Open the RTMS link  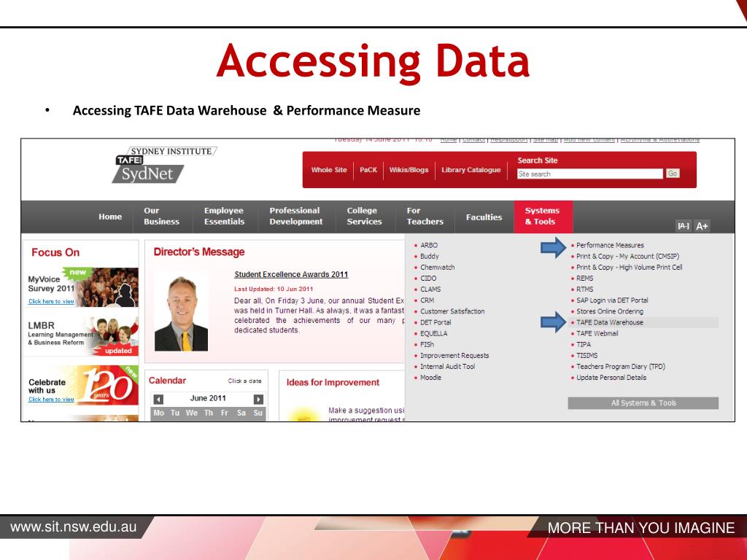584,289
